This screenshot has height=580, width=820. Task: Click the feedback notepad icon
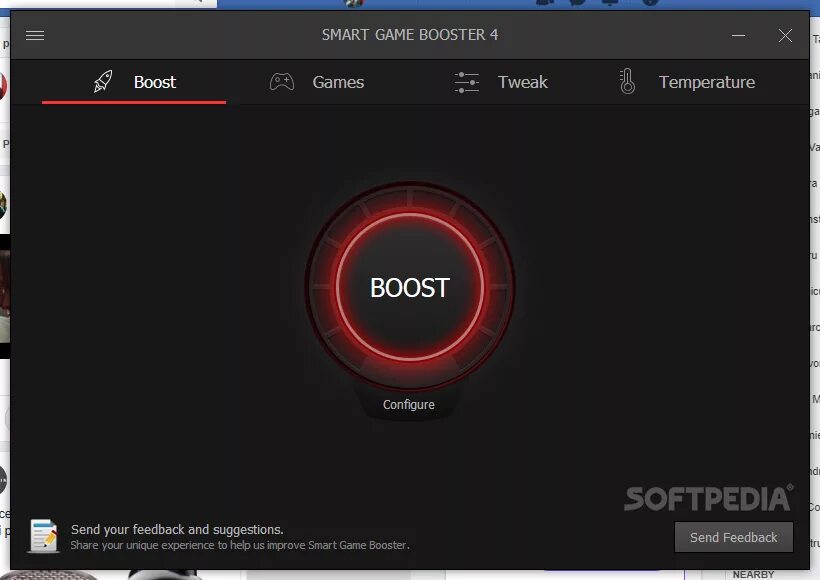click(44, 536)
